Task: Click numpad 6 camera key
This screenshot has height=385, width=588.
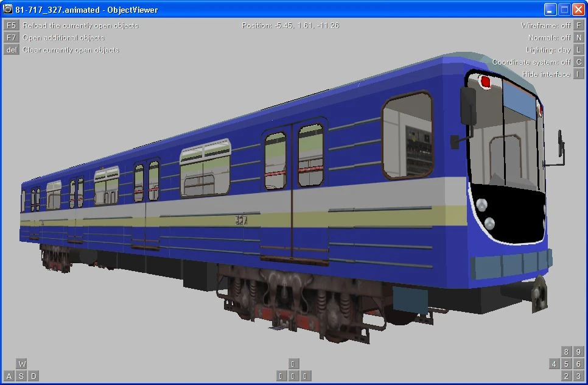Action: [579, 364]
